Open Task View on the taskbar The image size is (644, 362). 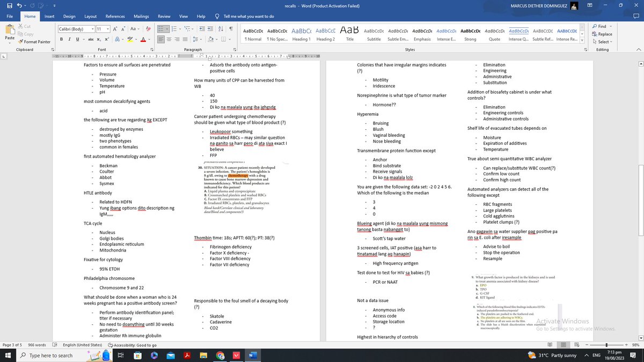[121, 356]
